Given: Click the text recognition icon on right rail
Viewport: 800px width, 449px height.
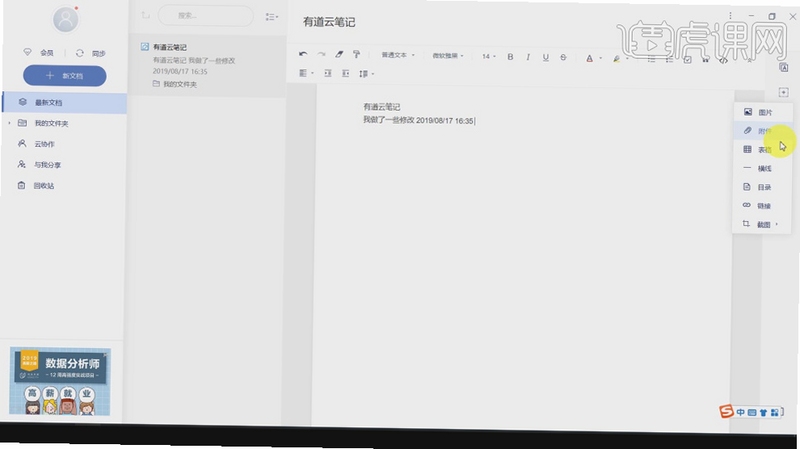Looking at the screenshot, I should [784, 67].
